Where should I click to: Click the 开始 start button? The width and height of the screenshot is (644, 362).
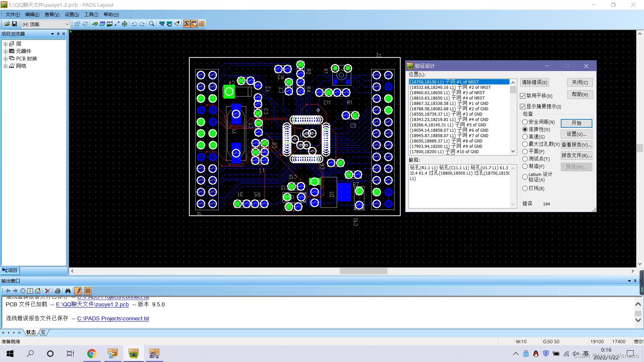pos(576,123)
